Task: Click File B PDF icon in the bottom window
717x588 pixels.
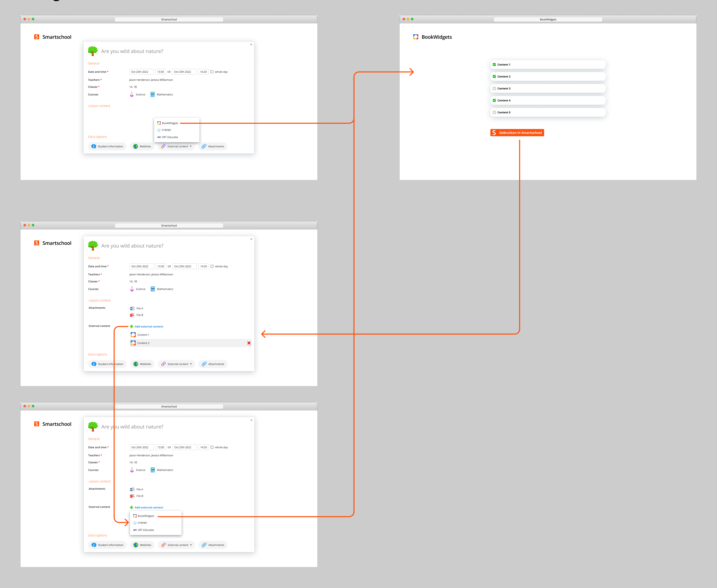Action: (132, 496)
